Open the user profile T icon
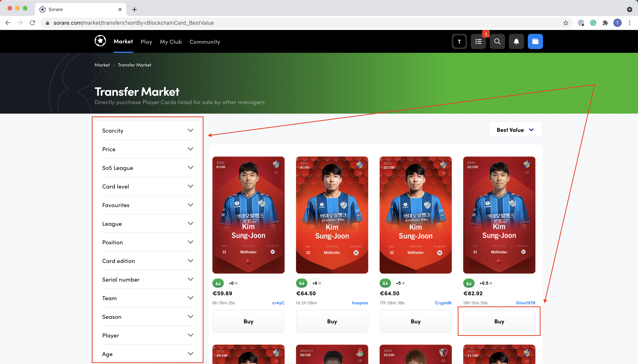638x364 pixels. 459,41
